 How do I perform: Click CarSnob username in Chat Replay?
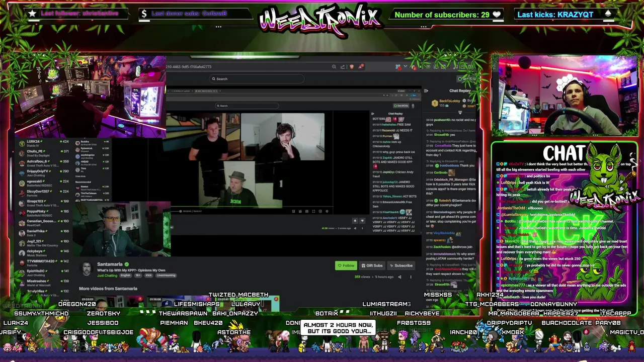[x=440, y=172]
